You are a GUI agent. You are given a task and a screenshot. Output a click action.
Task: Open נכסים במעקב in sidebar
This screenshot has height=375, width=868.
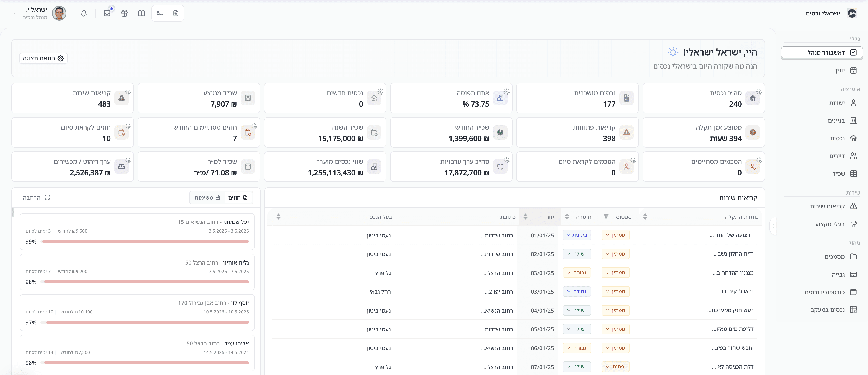[822, 310]
